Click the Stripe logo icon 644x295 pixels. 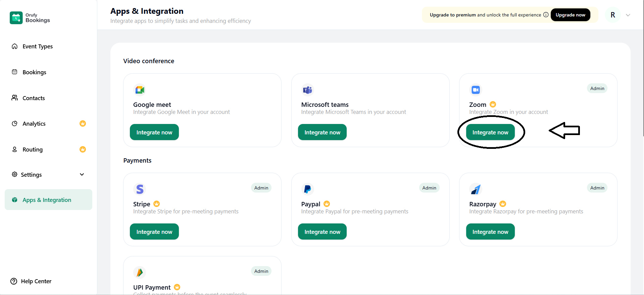click(140, 189)
